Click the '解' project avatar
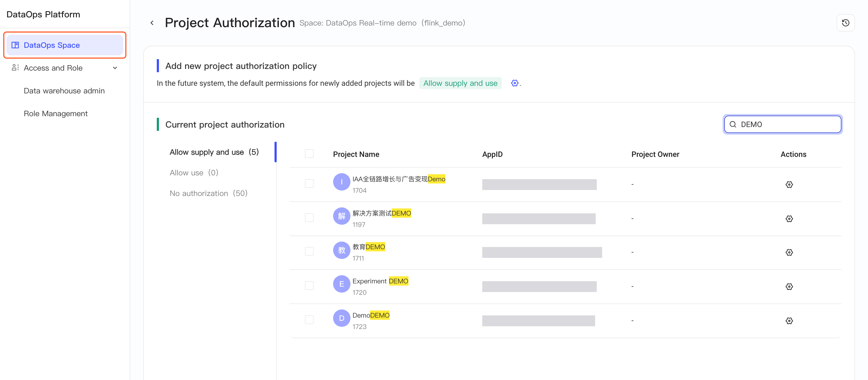The height and width of the screenshot is (380, 868). 341,216
